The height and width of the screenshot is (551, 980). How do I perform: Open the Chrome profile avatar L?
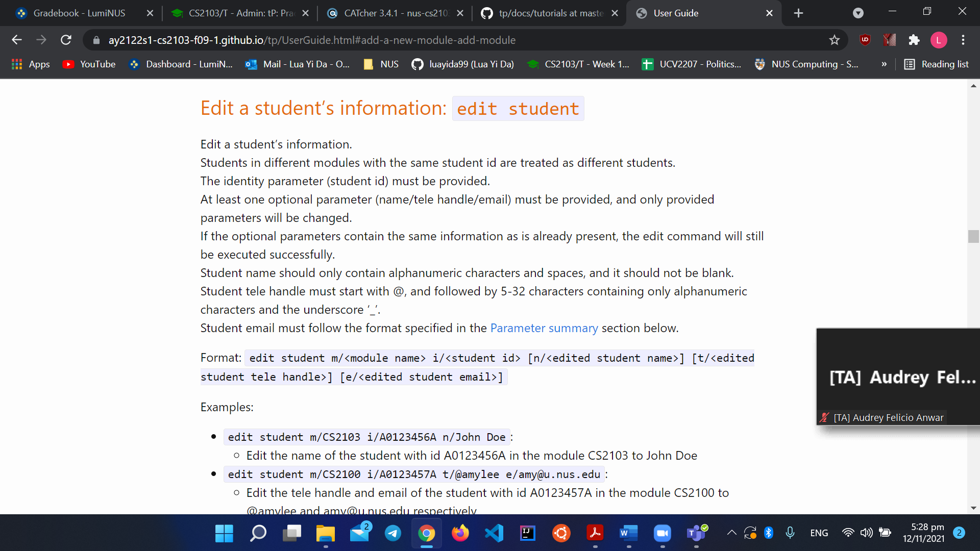pyautogui.click(x=939, y=40)
